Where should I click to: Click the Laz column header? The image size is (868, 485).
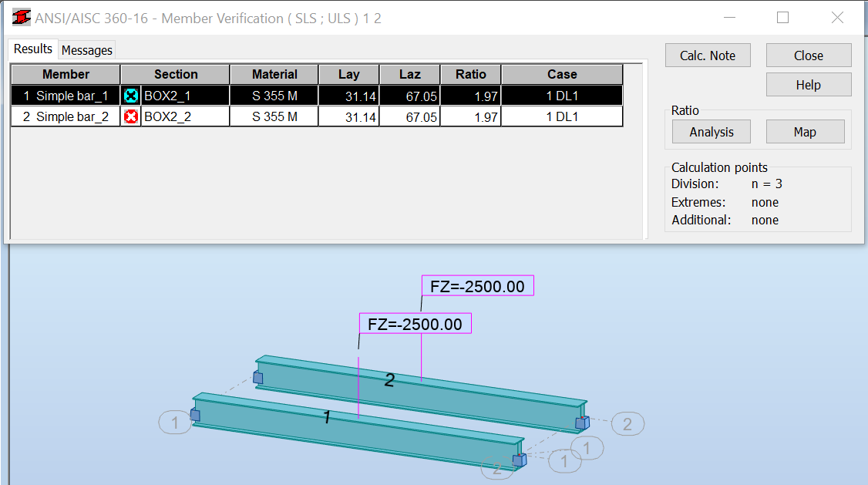(x=409, y=74)
